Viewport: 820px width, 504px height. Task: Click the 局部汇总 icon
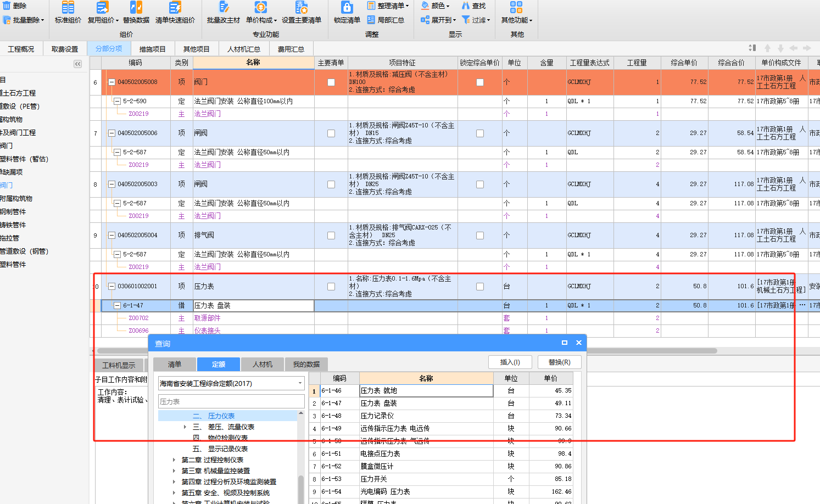371,20
